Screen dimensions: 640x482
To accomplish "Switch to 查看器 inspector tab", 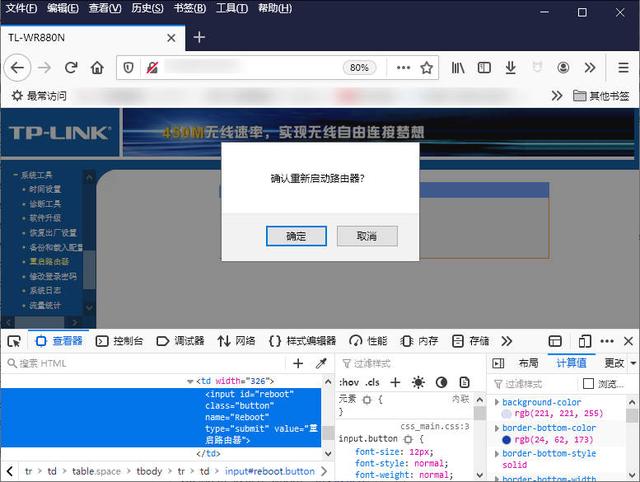I will 59,341.
